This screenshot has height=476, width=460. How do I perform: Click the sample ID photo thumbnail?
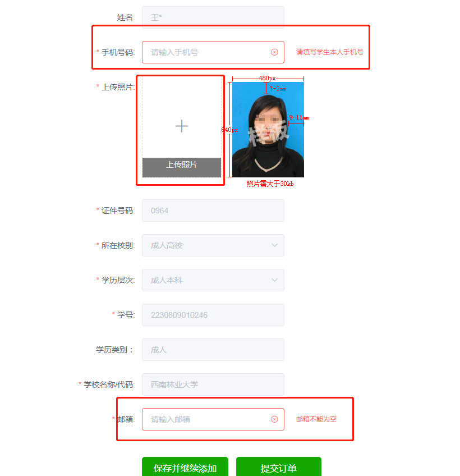tap(268, 130)
